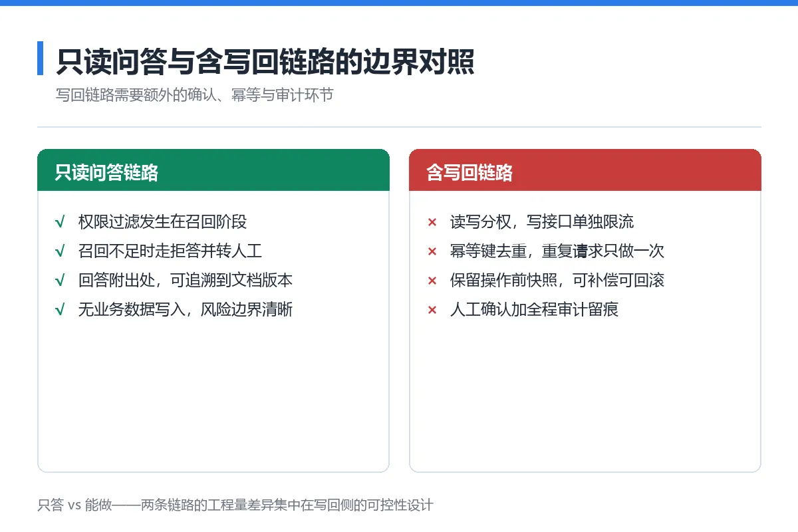
Task: Click cross mark beside 人工确认加全程审计留痕
Action: 432,310
